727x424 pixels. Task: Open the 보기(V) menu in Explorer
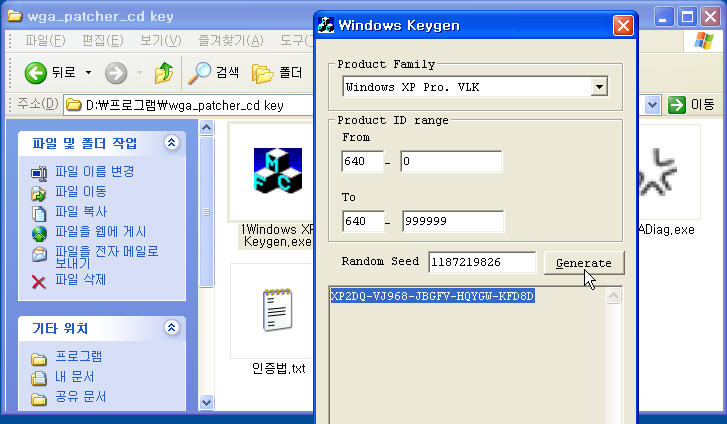[161, 41]
